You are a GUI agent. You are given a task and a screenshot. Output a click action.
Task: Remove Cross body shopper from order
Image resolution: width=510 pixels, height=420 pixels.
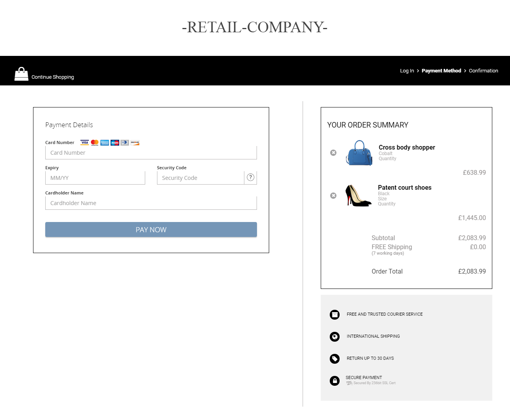click(x=333, y=153)
